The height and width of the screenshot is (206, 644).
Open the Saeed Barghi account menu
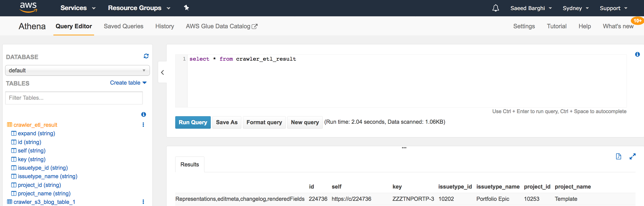[531, 8]
